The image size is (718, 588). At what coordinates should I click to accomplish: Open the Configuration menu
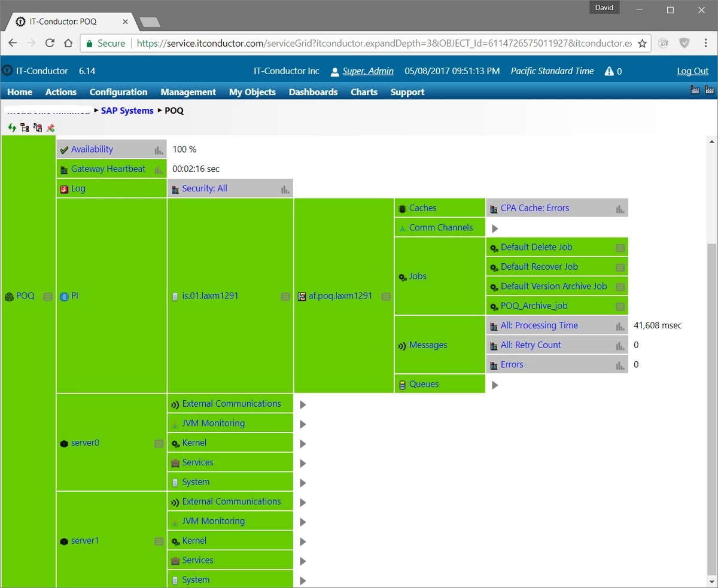pos(118,92)
